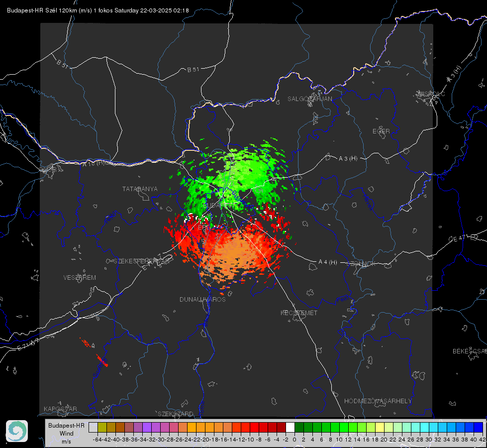Click the A 3 (H) road label below Eger
The height and width of the screenshot is (448, 487).
coord(348,159)
